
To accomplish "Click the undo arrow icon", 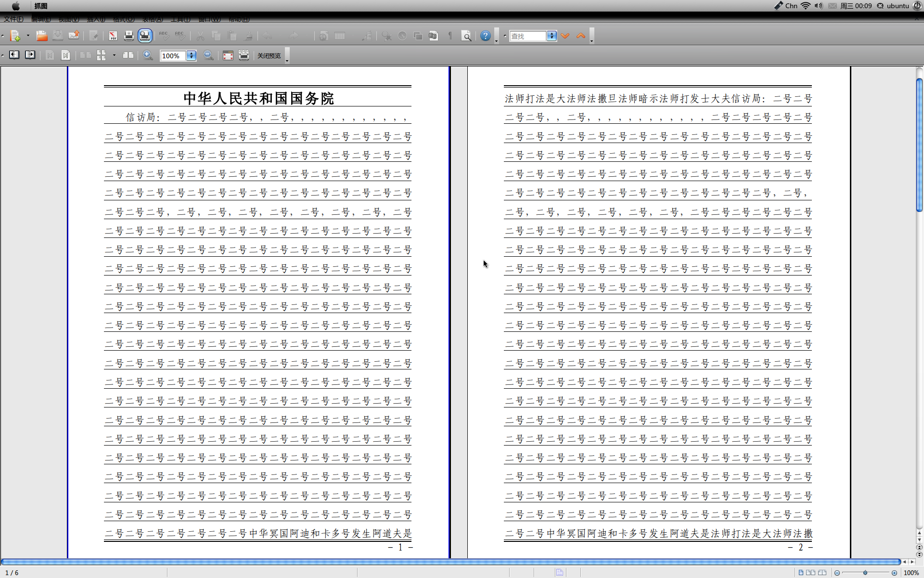I will pos(268,36).
